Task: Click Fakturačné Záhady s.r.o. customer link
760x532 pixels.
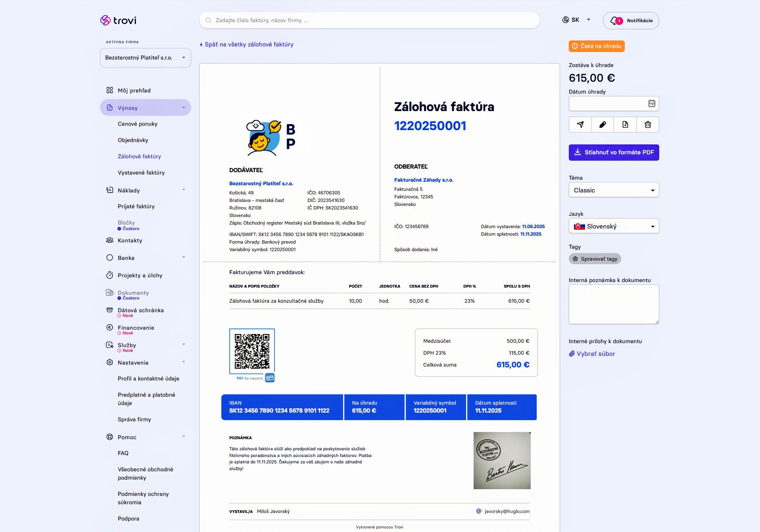Action: pos(424,180)
